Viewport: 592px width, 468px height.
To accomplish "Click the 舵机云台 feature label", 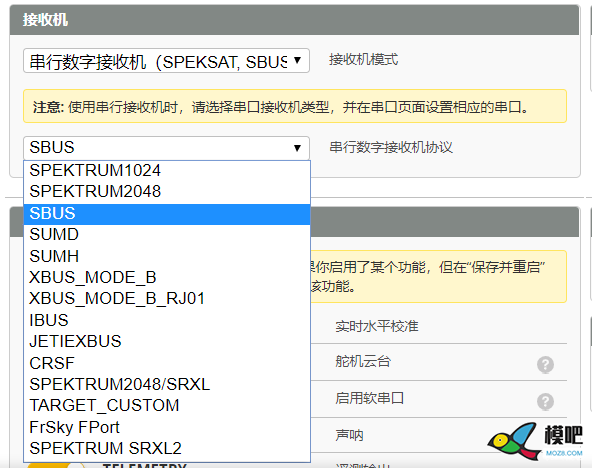I will coord(363,362).
